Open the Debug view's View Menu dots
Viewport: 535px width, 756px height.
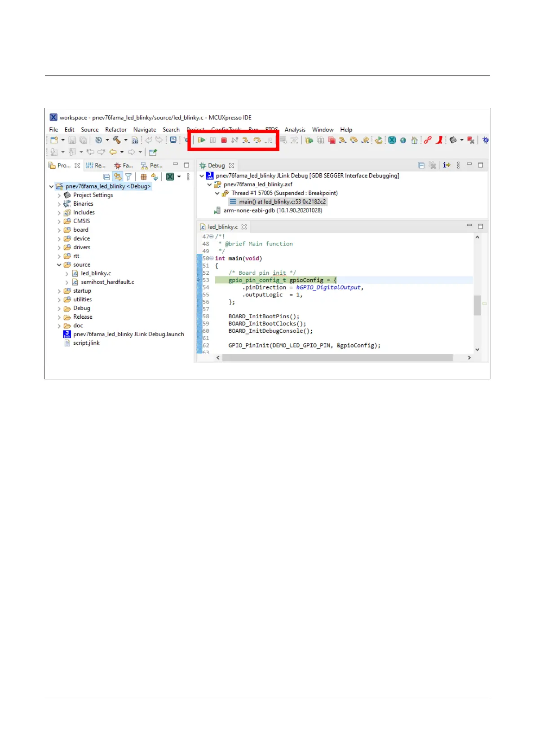click(x=458, y=165)
